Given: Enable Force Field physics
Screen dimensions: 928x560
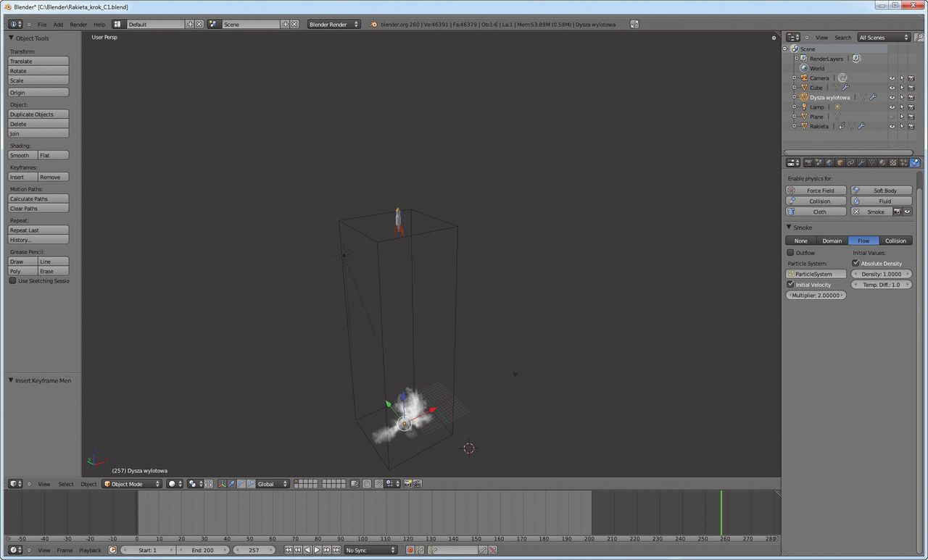Looking at the screenshot, I should click(x=816, y=191).
